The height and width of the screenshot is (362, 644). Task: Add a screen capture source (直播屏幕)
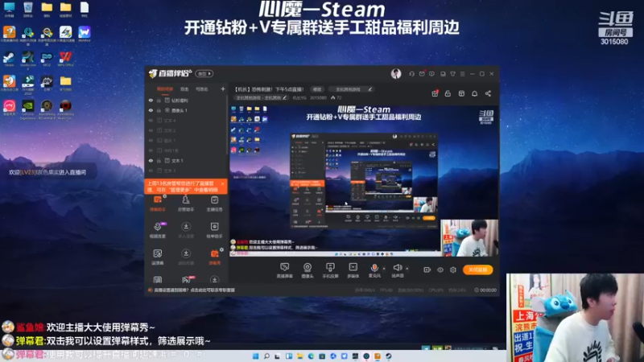click(x=284, y=270)
